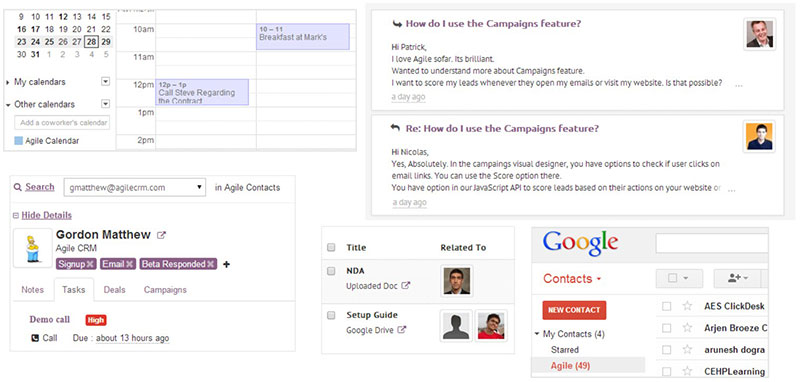The width and height of the screenshot is (800, 382).
Task: Collapse the My Contacts (4) group
Action: pos(537,334)
